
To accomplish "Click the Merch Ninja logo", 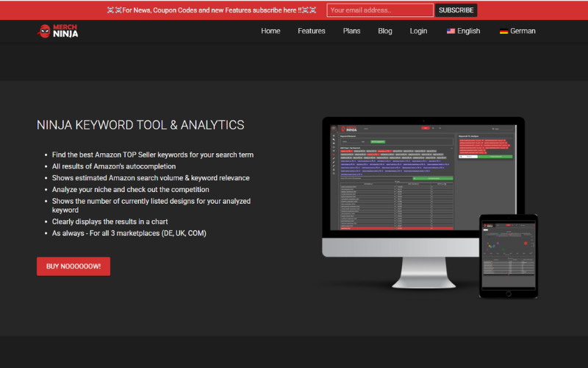I will point(57,31).
